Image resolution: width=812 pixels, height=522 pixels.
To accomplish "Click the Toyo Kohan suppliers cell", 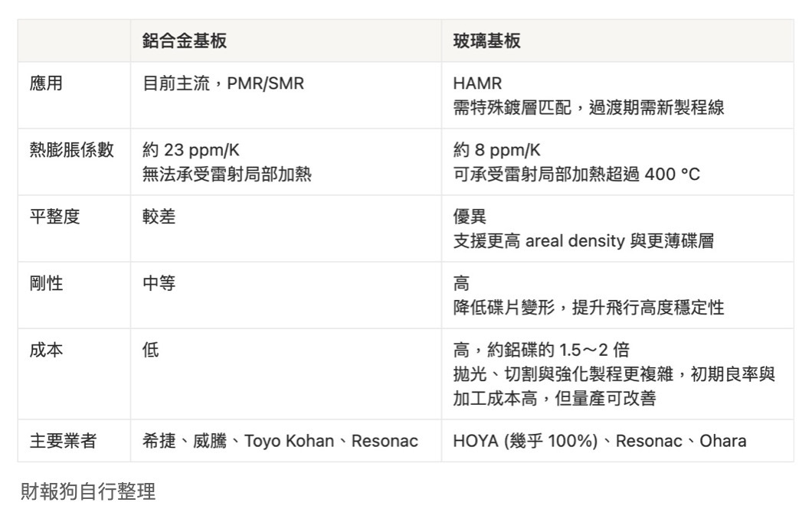I will click(x=280, y=441).
